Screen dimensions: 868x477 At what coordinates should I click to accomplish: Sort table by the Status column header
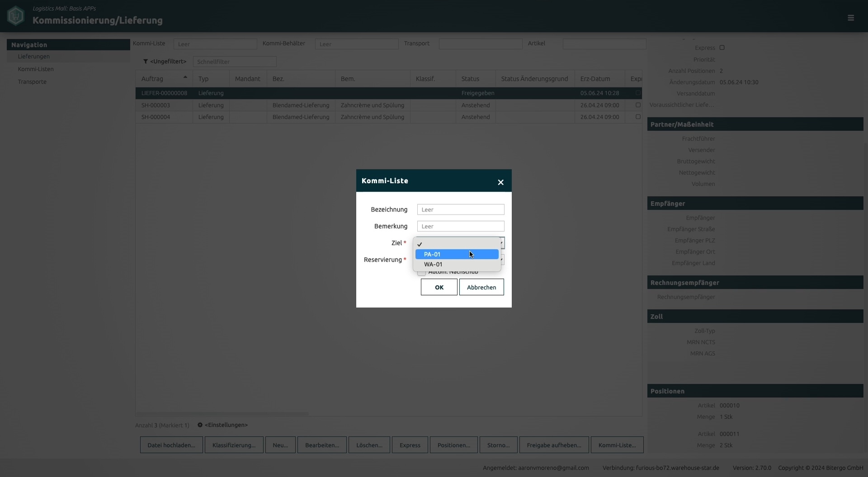click(x=476, y=79)
